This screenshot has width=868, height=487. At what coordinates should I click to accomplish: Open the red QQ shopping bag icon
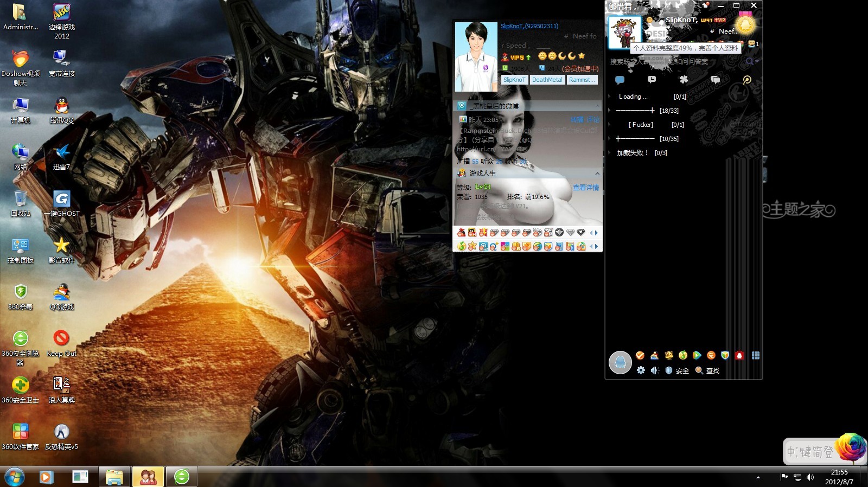pyautogui.click(x=739, y=355)
